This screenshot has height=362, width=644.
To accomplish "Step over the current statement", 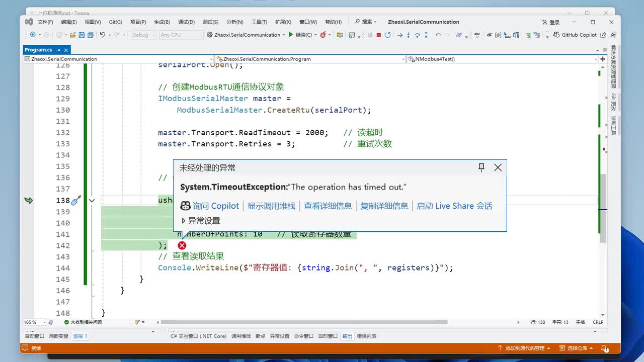I will click(x=417, y=35).
